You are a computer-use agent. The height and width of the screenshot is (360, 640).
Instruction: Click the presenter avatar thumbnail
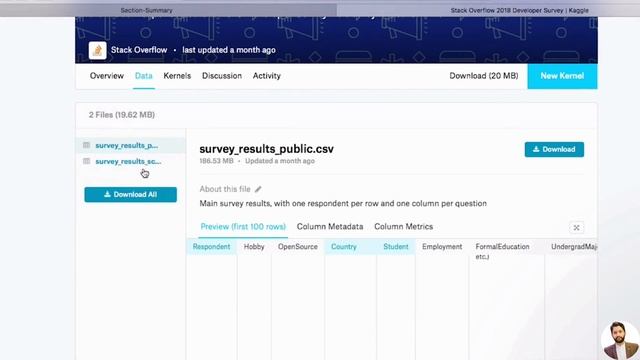(x=620, y=340)
